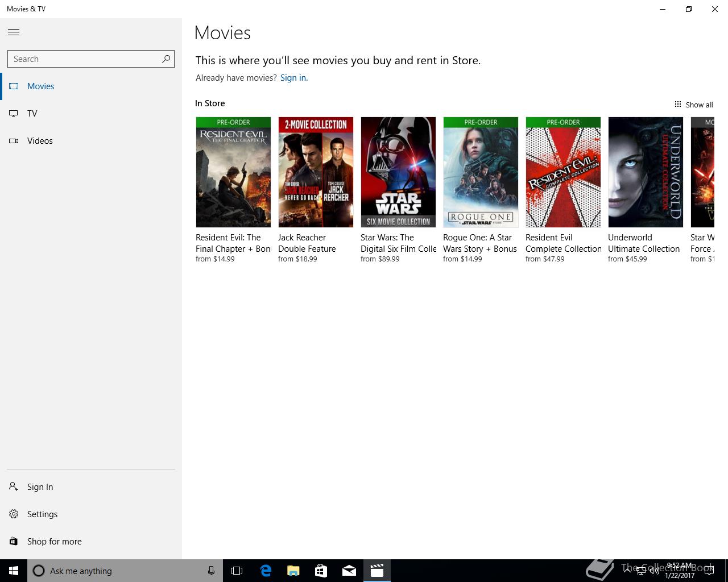Screen dimensions: 728x582
Task: Click Movies & TV taskbar icon
Action: 377,571
